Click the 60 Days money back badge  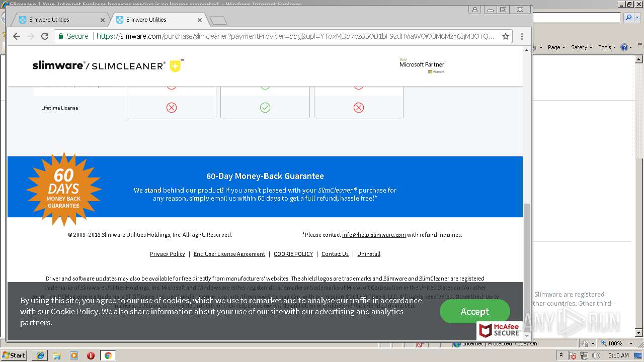point(64,190)
